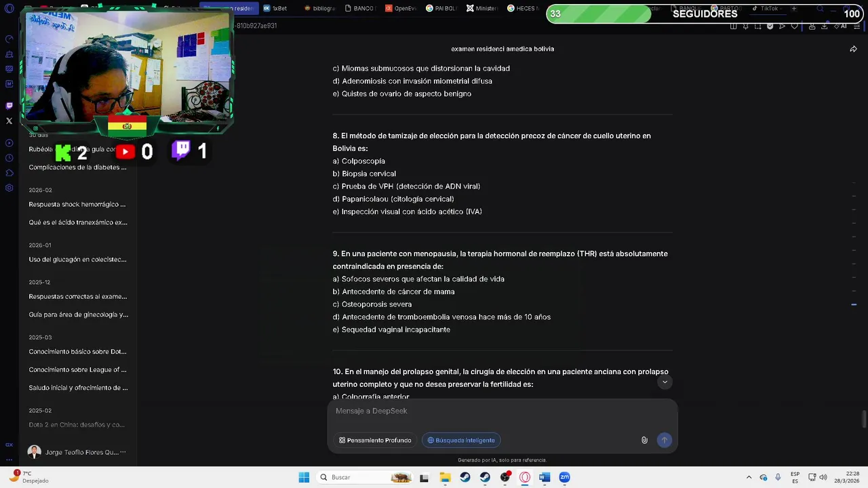
Task: Open chat 'Complicaciones de la diabetes'
Action: (x=77, y=167)
